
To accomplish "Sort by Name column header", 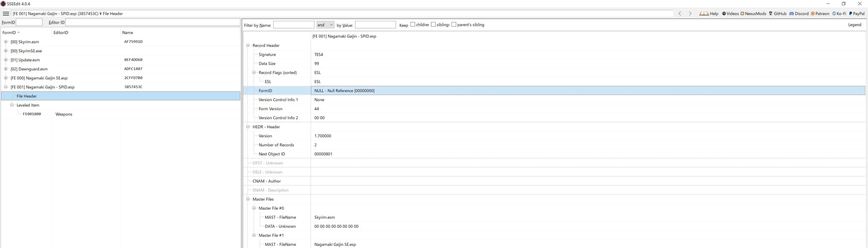I will click(180, 33).
